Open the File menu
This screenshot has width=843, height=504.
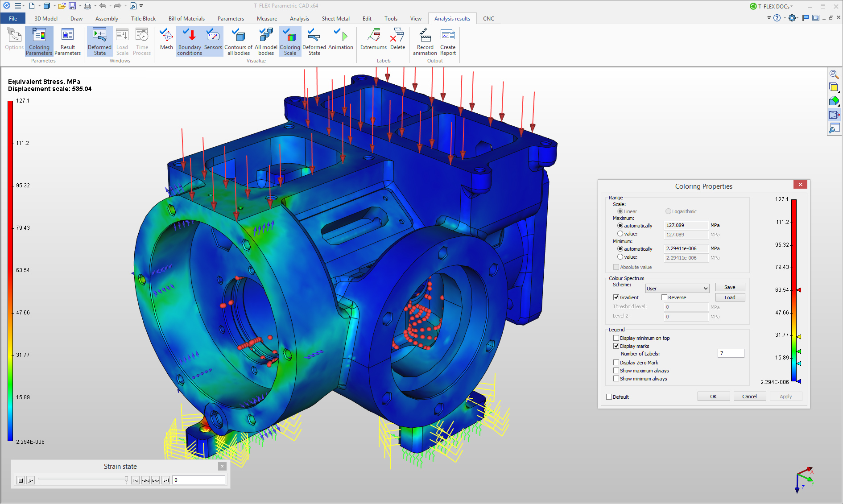point(13,18)
